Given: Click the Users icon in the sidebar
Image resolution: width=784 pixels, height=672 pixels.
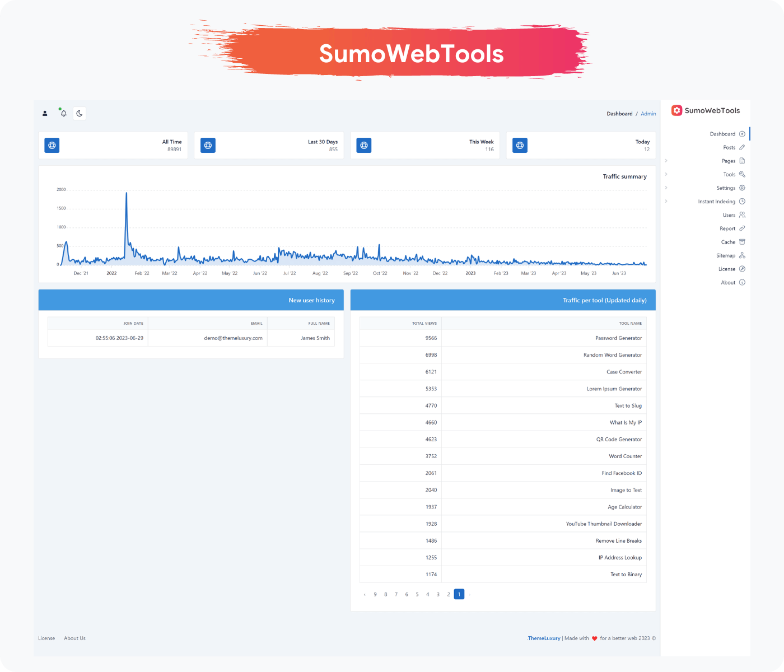Looking at the screenshot, I should [742, 214].
